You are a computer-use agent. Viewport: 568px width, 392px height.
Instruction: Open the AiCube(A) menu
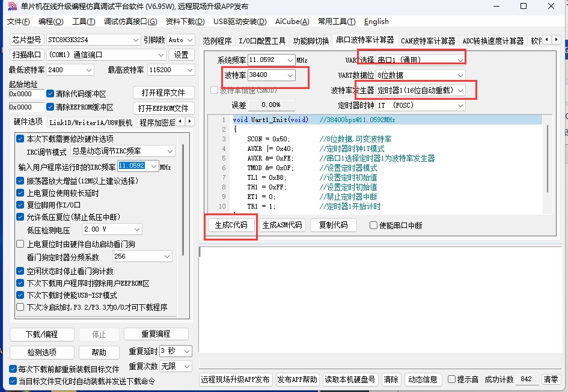click(292, 22)
